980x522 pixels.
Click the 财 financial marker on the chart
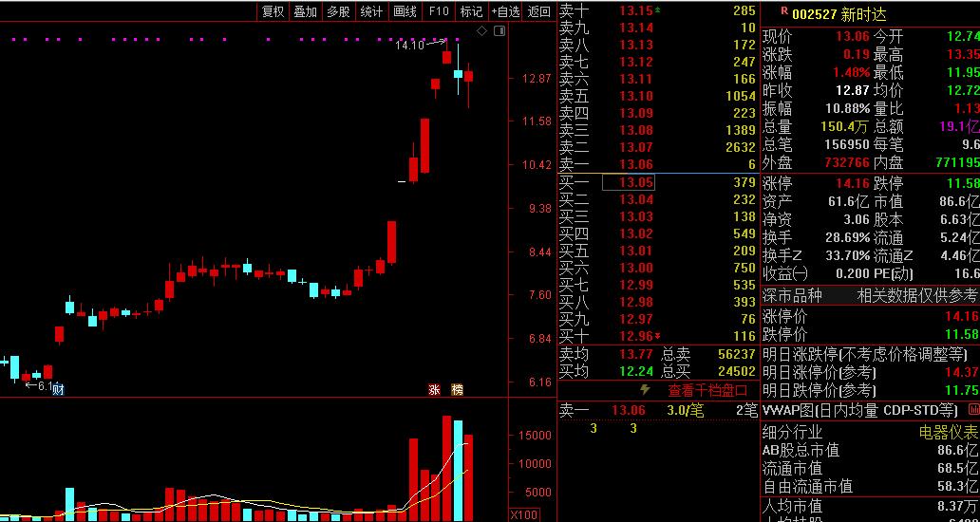[x=58, y=390]
